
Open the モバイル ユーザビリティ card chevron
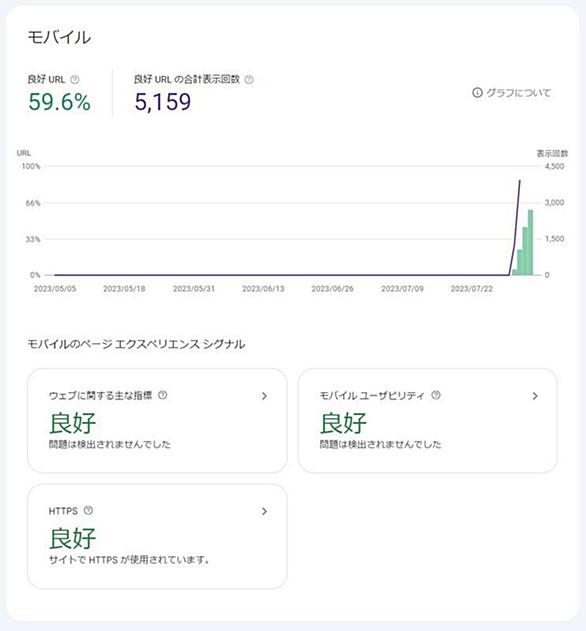535,396
